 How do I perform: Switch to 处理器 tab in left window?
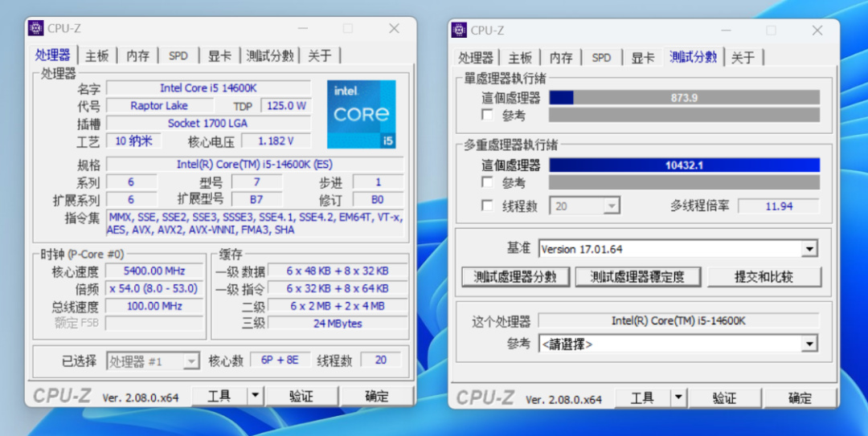tap(52, 55)
